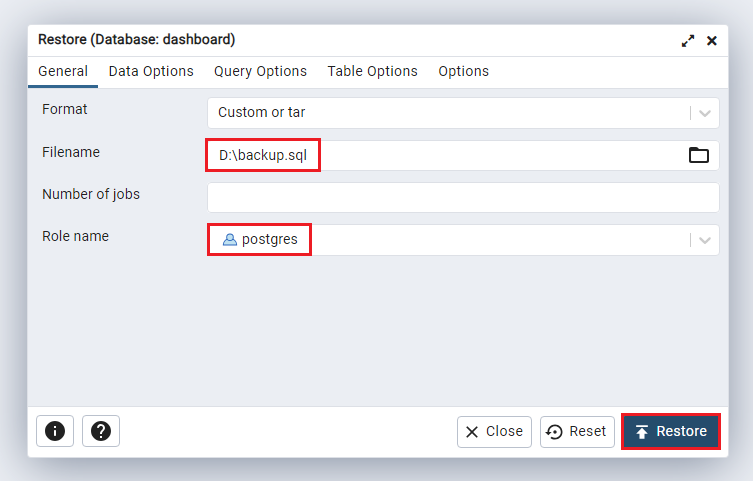Click the info icon button
Viewport: 753px width, 481px height.
55,431
